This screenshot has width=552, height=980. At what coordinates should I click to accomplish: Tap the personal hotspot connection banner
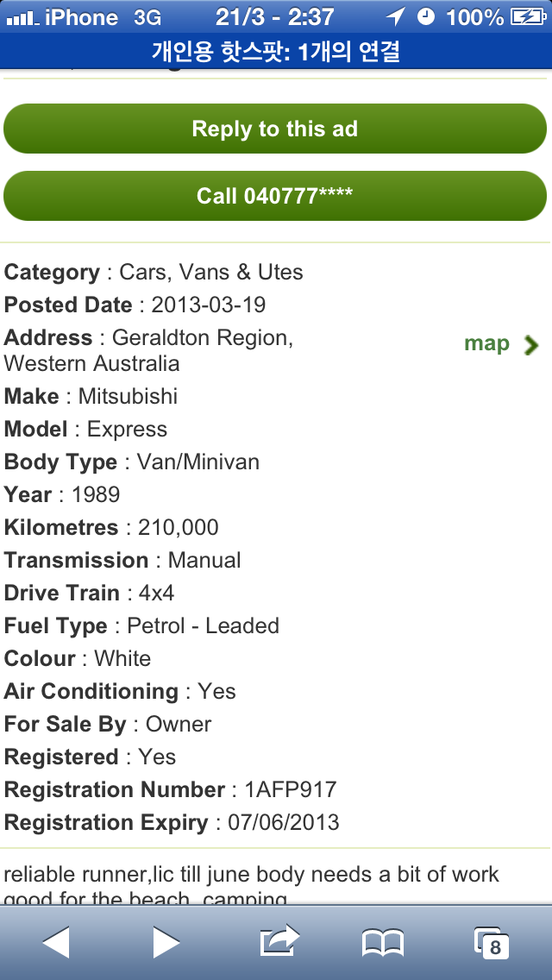click(276, 52)
